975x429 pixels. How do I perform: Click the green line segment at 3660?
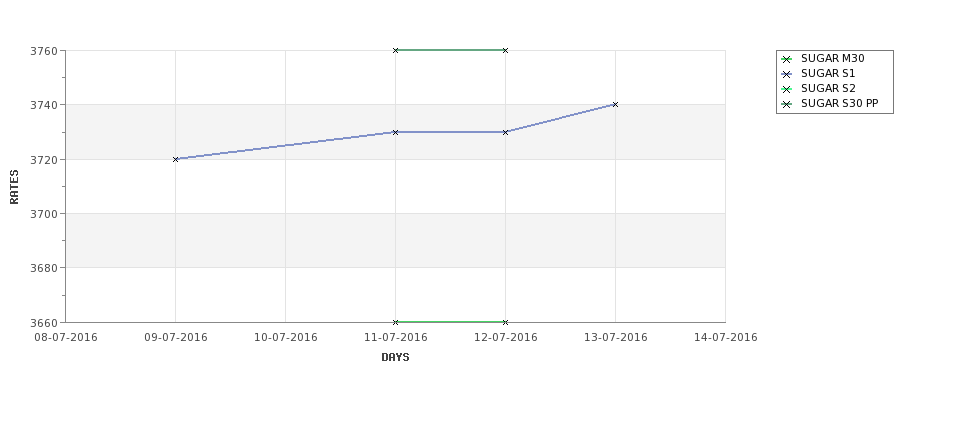coord(450,322)
